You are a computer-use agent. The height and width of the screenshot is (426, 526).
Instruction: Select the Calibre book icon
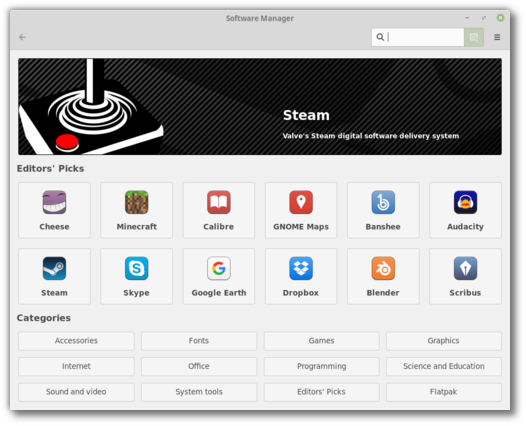(x=219, y=202)
